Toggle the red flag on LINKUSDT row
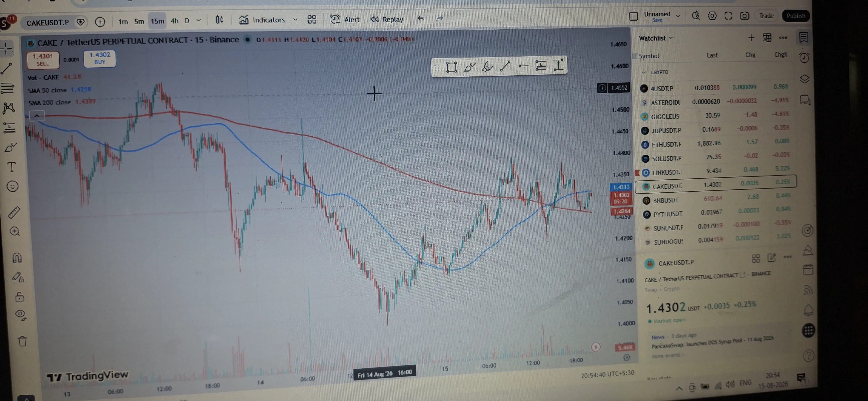 [x=637, y=173]
